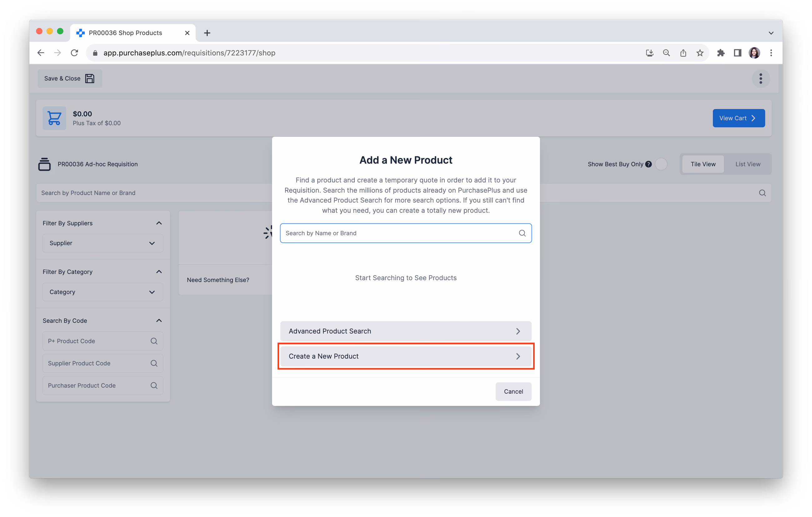Toggle Show Best Buy Only switch

[661, 164]
